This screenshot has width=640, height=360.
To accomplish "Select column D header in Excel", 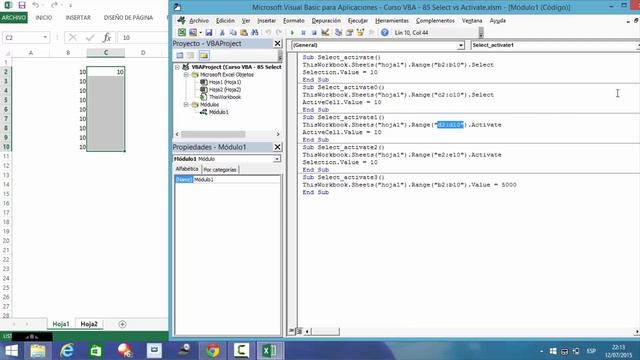I will pos(143,53).
